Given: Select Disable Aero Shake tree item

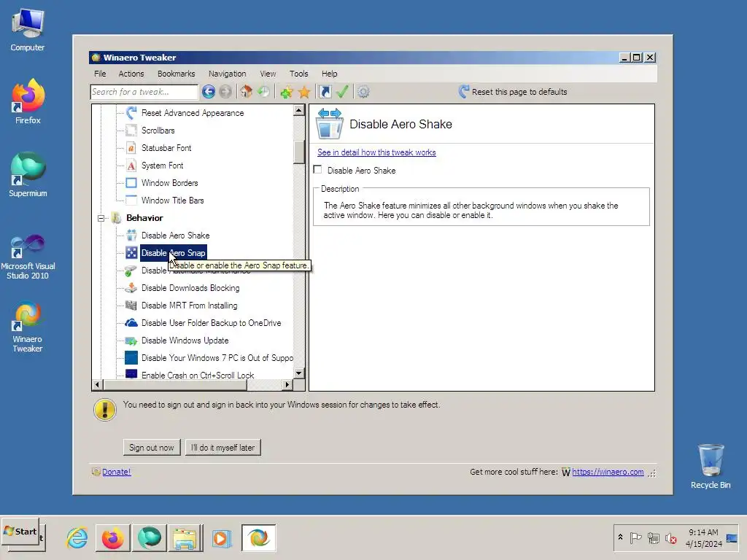Looking at the screenshot, I should (x=175, y=236).
